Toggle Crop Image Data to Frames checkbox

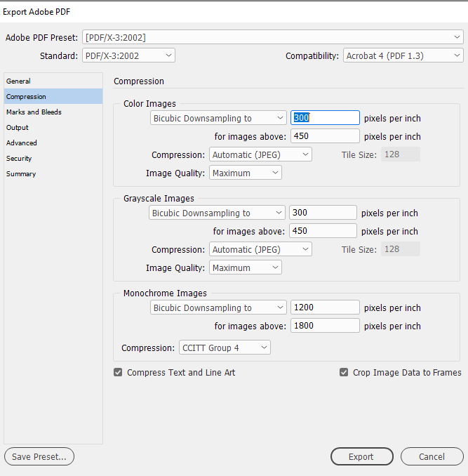tap(344, 372)
